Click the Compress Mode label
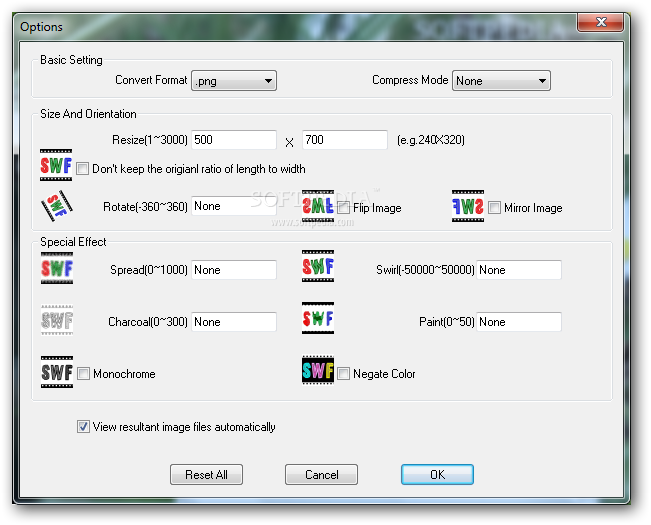Image resolution: width=651 pixels, height=525 pixels. pyautogui.click(x=410, y=80)
